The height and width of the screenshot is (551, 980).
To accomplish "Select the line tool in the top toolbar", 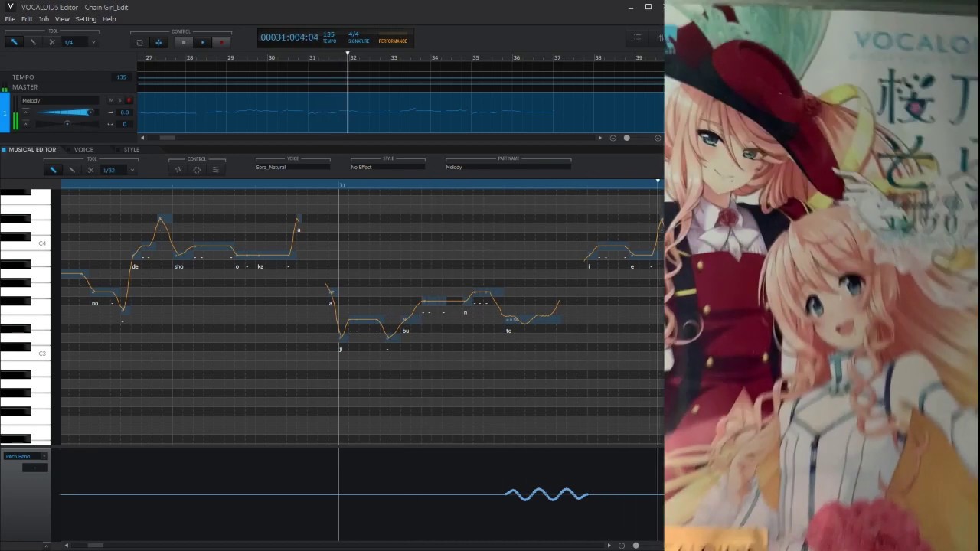I will 33,42.
